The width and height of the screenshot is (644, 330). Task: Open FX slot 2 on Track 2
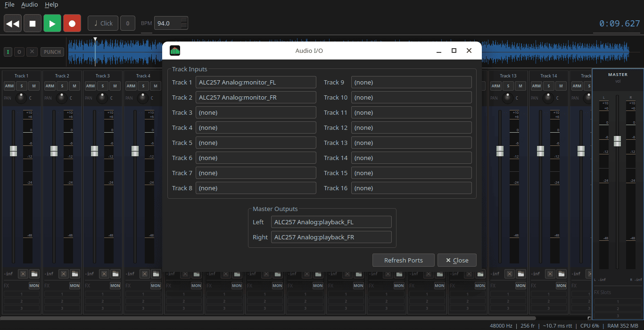coord(62,301)
